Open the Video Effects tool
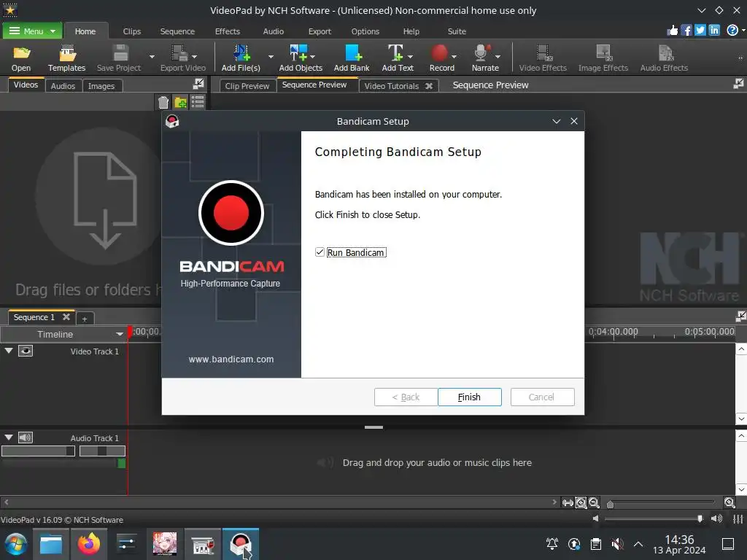The width and height of the screenshot is (747, 560). tap(543, 58)
